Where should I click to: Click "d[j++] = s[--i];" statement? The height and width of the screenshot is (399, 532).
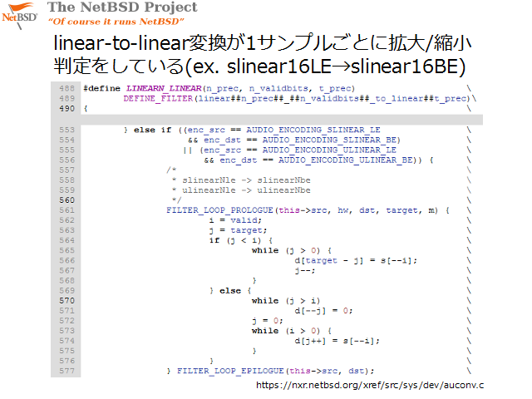[x=337, y=341]
